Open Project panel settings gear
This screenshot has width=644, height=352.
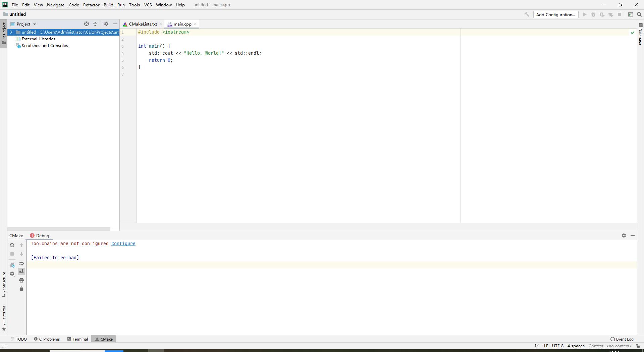[106, 24]
